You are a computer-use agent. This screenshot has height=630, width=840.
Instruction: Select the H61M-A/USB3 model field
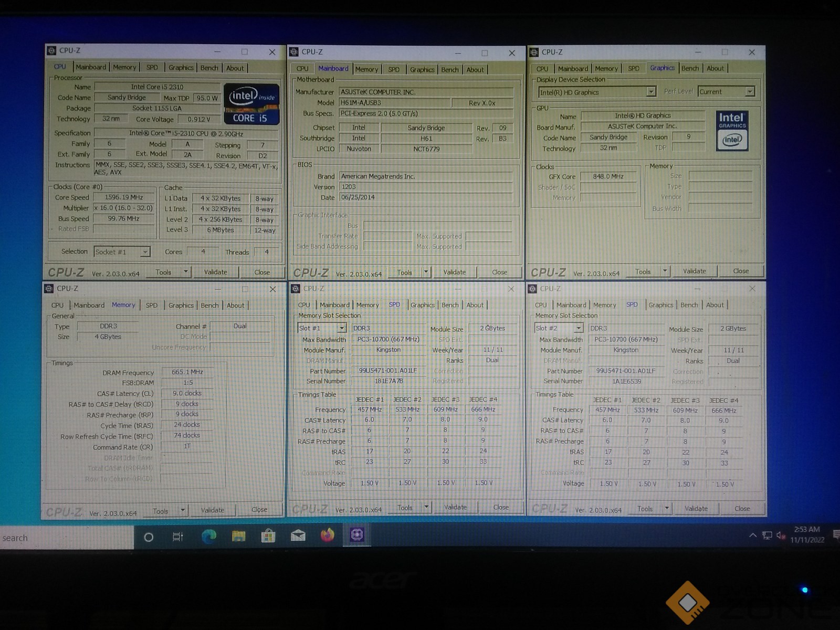(x=395, y=103)
